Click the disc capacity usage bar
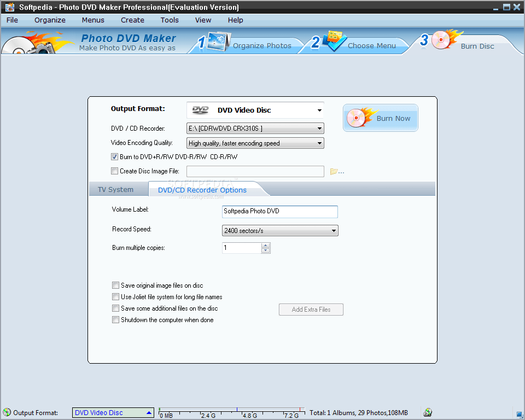This screenshot has height=420, width=525. tap(232, 413)
